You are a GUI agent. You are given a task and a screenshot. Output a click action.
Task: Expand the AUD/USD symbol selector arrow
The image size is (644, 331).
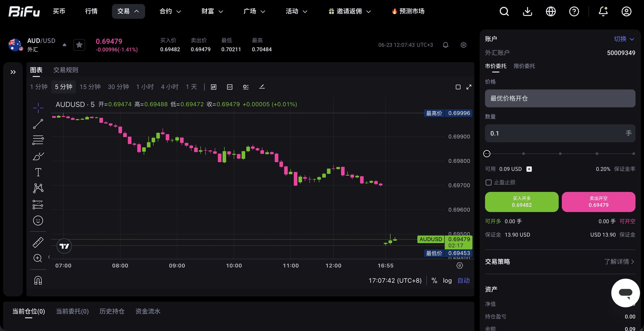[64, 45]
